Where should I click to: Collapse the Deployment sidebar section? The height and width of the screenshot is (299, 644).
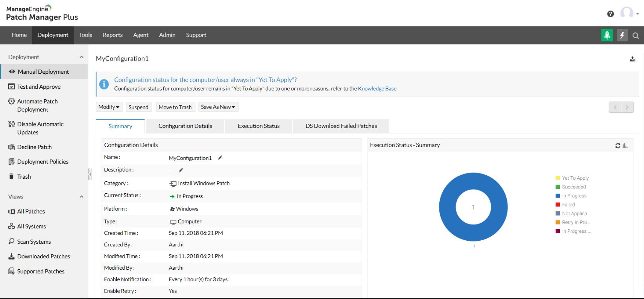(x=81, y=57)
